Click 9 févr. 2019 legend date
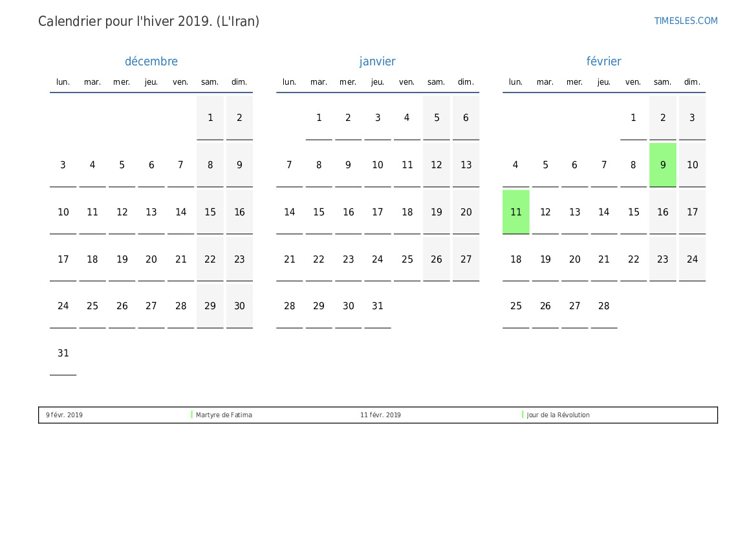This screenshot has height=535, width=756. pyautogui.click(x=64, y=415)
